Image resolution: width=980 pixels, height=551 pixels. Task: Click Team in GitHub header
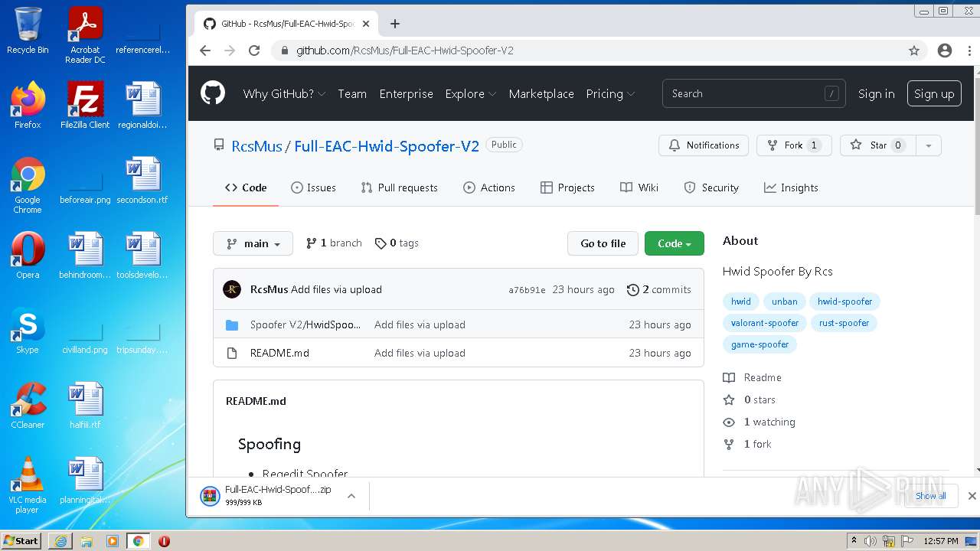click(x=352, y=93)
